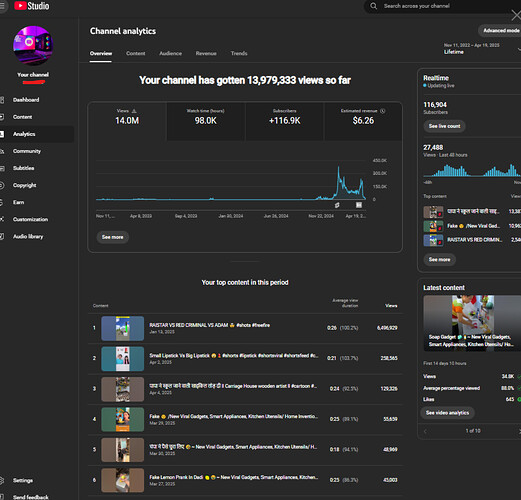This screenshot has height=500, width=521.
Task: Click the Shorts marker icon below the chart
Action: coord(337,205)
